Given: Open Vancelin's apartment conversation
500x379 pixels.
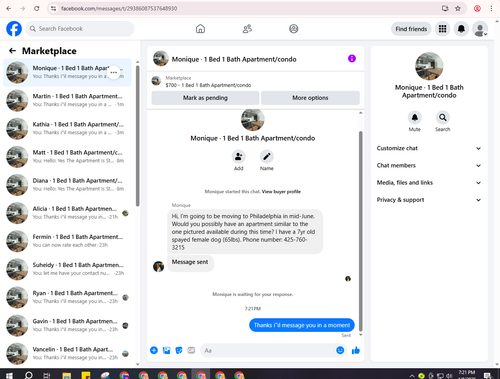Looking at the screenshot, I should 67,354.
